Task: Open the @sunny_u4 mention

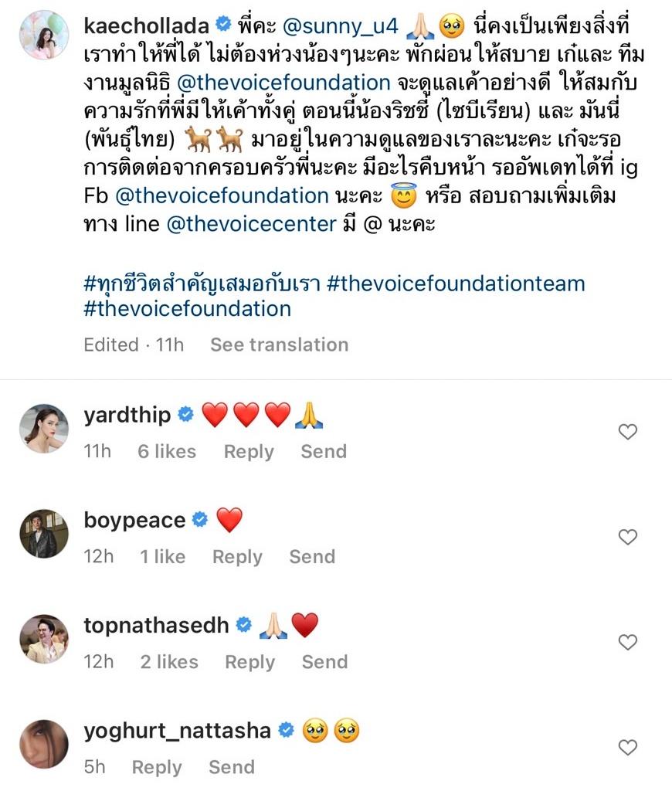Action: (x=341, y=27)
